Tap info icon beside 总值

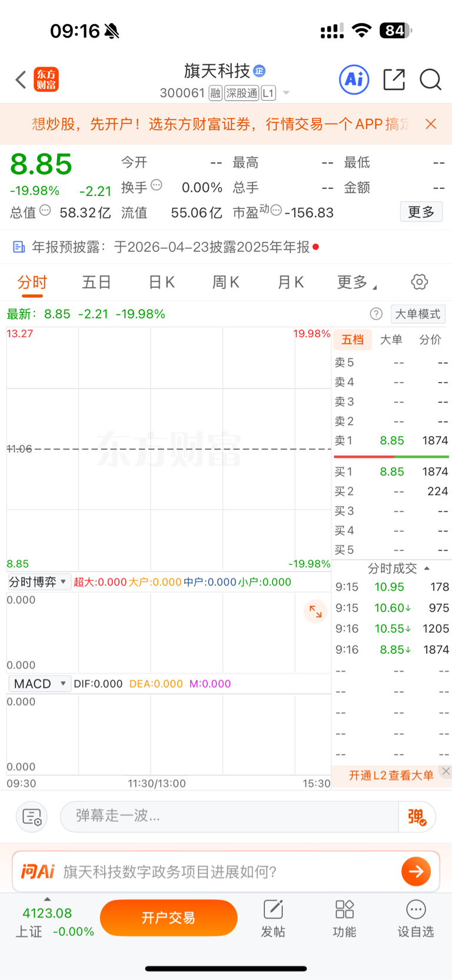point(45,210)
